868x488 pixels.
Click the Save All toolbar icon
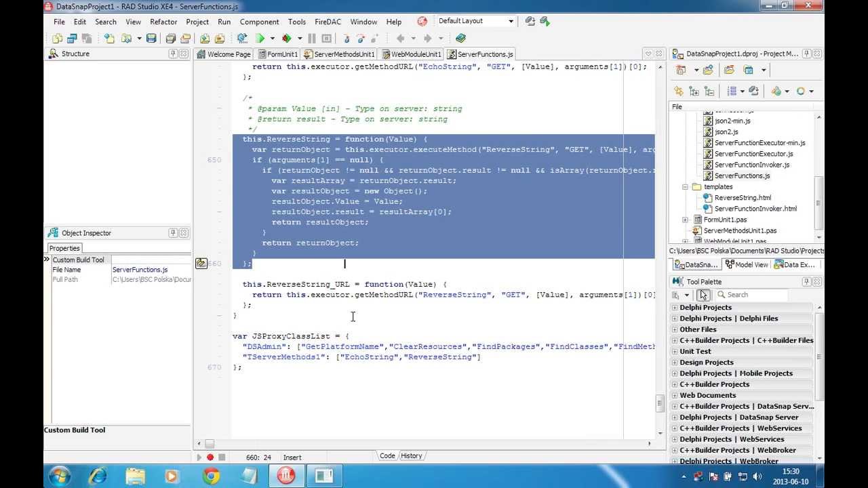[171, 39]
